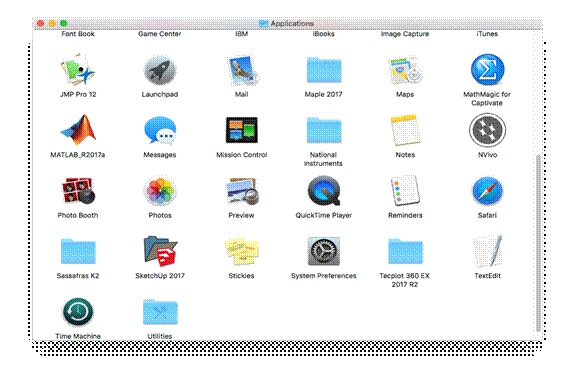Open the Messages app icon
Screen dimensions: 575x384
pos(160,130)
